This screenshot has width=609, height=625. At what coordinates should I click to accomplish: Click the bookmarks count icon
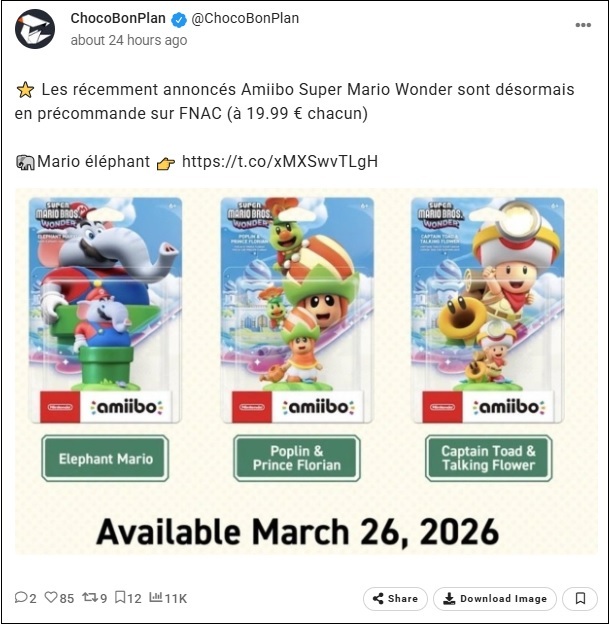tap(120, 598)
